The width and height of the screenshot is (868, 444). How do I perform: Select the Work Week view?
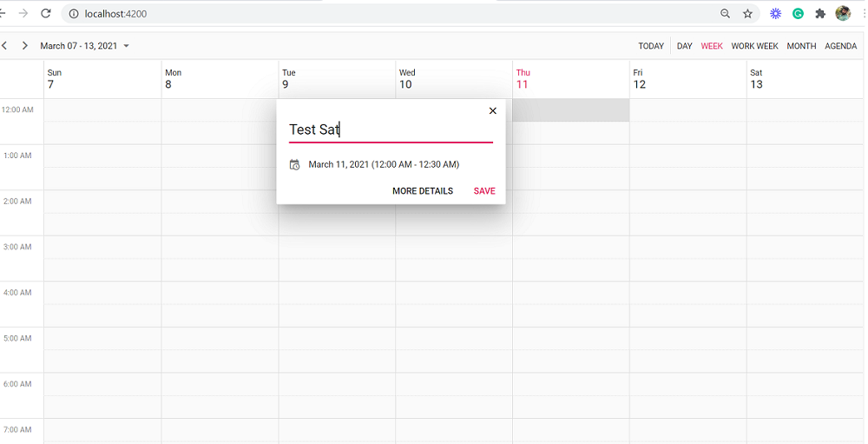click(754, 46)
